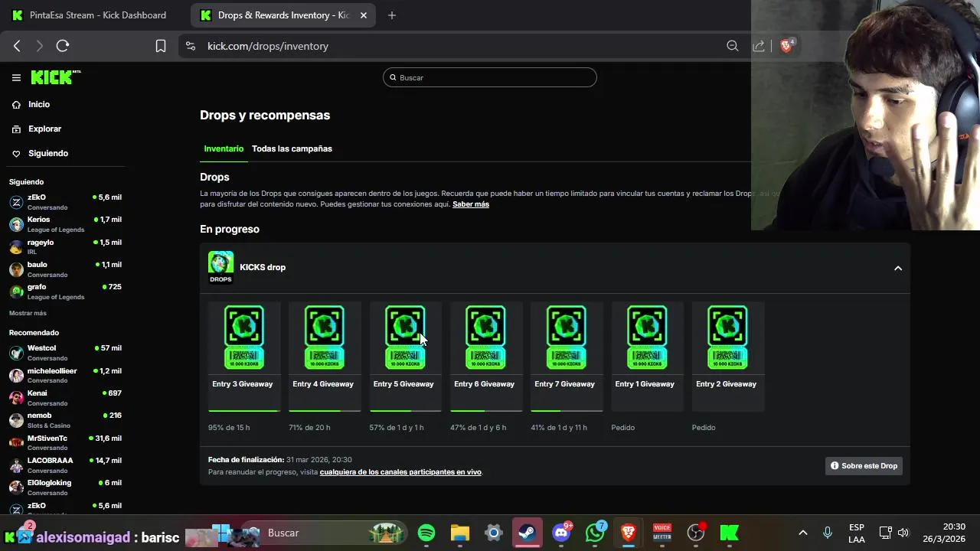Image resolution: width=980 pixels, height=551 pixels.
Task: Open Spotify from the taskbar
Action: [x=426, y=533]
